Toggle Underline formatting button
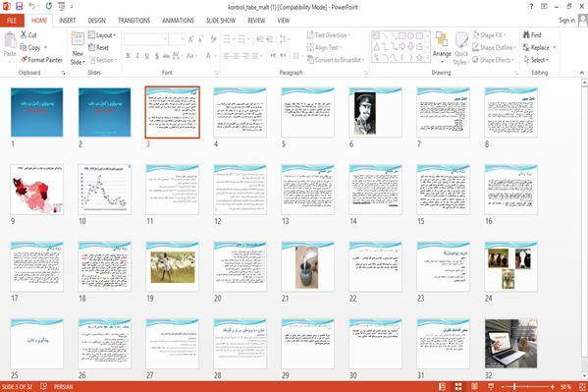 (147, 56)
